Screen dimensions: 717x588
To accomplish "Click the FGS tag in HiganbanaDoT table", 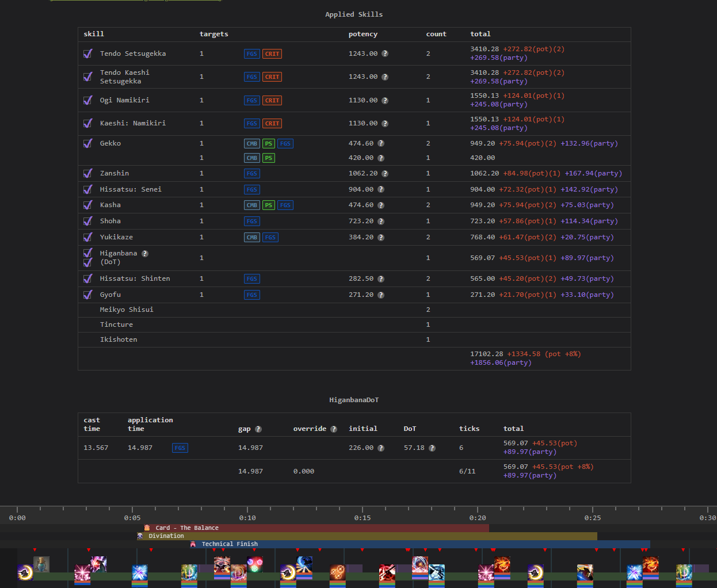I will point(180,448).
